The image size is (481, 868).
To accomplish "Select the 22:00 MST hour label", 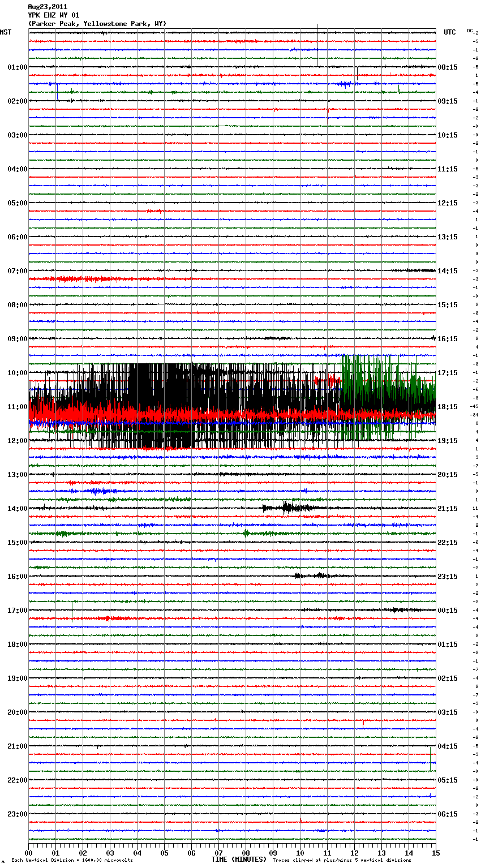I will (x=18, y=780).
